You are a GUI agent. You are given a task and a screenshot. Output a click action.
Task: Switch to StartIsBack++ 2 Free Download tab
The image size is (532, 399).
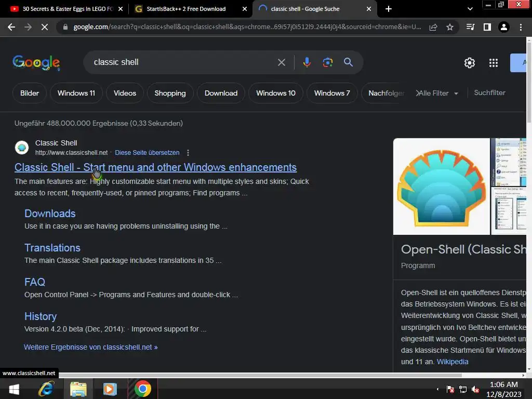(x=187, y=9)
